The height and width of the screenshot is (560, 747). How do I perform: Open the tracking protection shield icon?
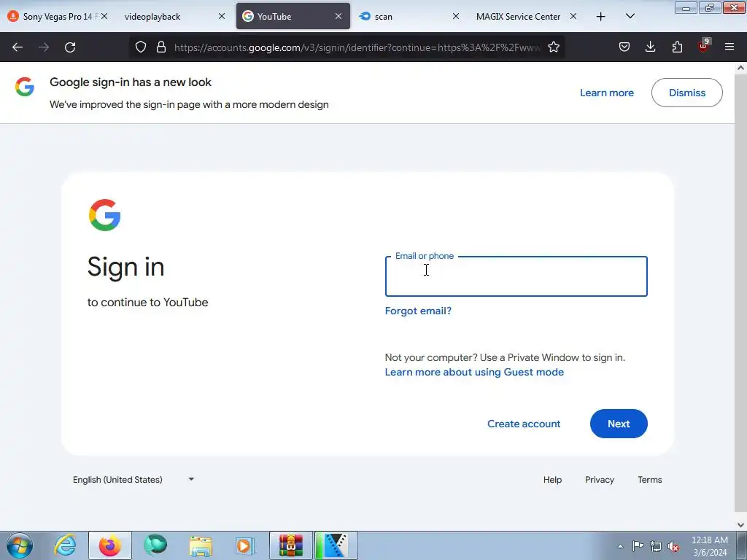point(141,47)
